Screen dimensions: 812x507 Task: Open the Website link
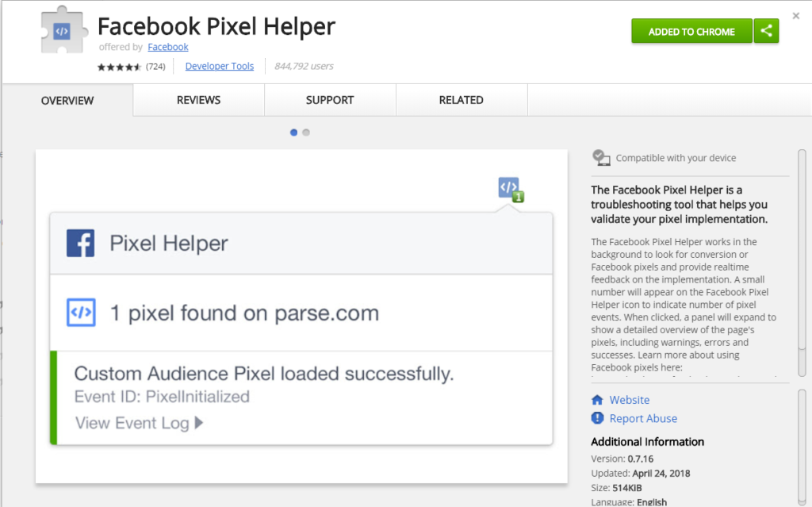pos(629,400)
